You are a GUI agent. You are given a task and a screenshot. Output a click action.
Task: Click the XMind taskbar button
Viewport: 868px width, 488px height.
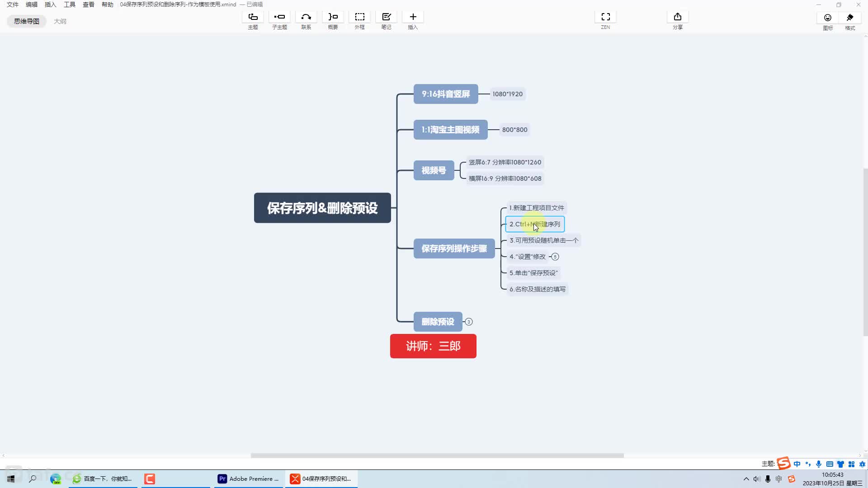[x=321, y=479]
